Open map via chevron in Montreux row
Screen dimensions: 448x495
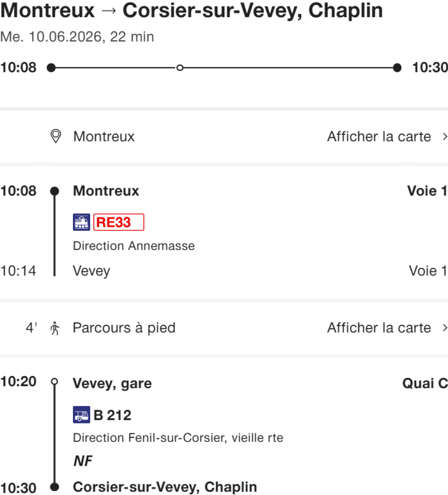[x=445, y=137]
